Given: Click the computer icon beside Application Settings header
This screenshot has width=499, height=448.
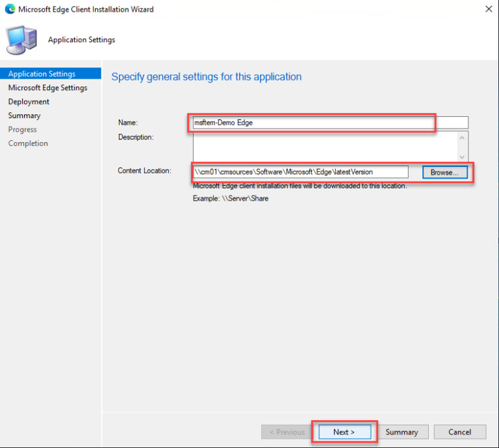Looking at the screenshot, I should point(21,40).
